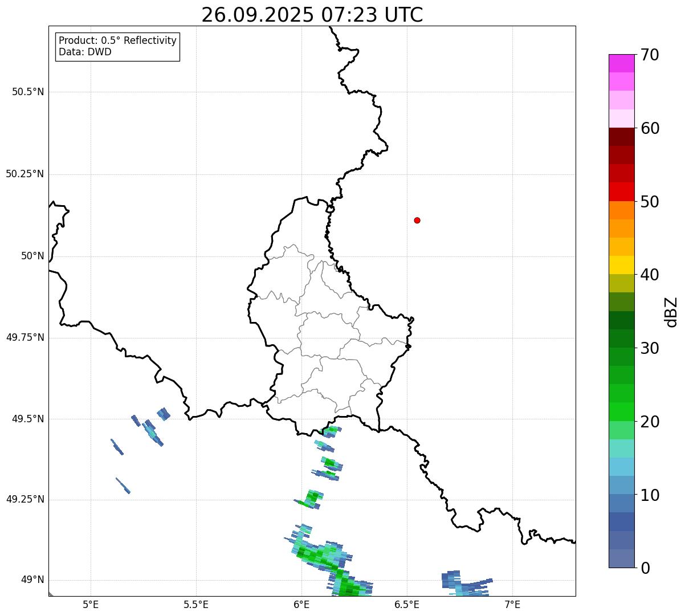685x616 pixels.
Task: Click the Data: DWD text
Action: [85, 52]
